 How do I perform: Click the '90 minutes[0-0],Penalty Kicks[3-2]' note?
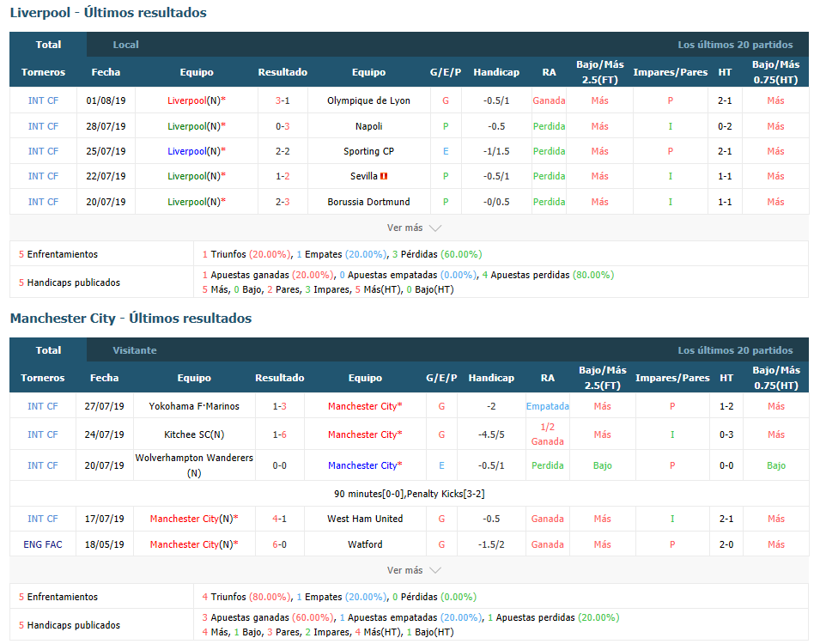(x=409, y=494)
